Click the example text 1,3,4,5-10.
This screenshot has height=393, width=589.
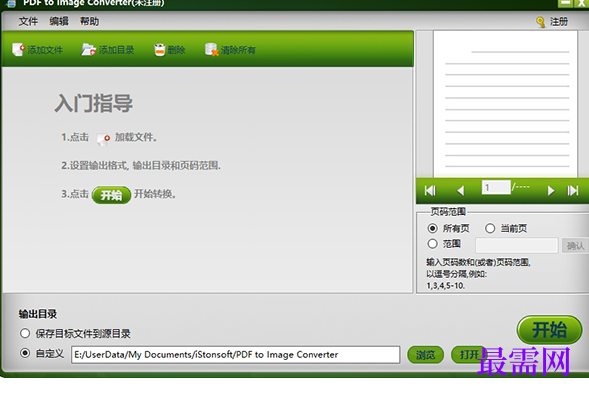pos(446,286)
